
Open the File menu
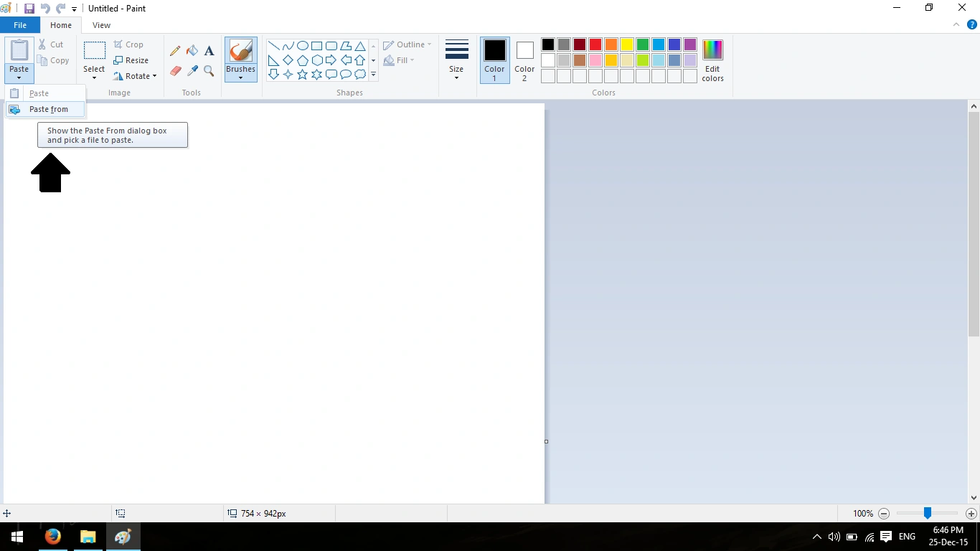(x=20, y=25)
